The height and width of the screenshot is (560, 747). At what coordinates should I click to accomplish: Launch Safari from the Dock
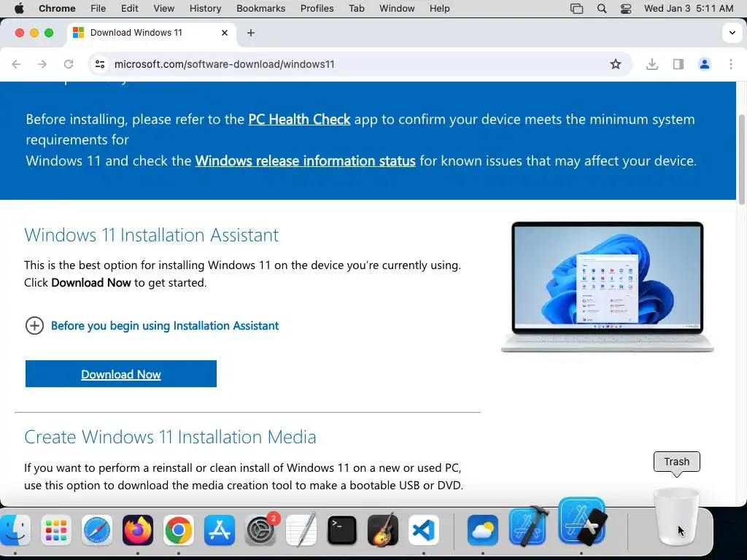pos(97,530)
